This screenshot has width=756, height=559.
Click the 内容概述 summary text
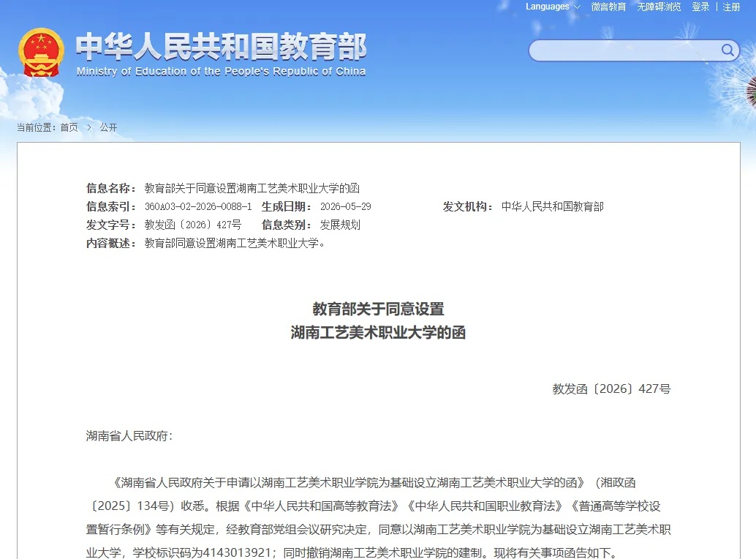click(235, 243)
